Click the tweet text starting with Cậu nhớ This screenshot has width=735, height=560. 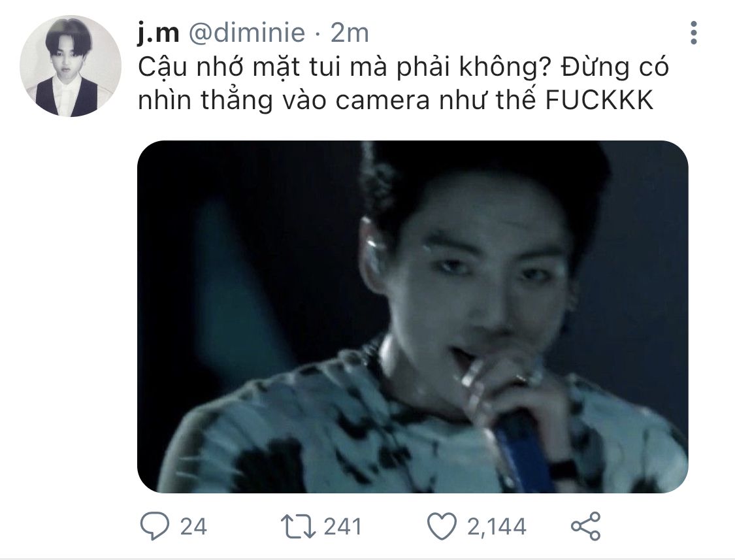[x=403, y=84]
